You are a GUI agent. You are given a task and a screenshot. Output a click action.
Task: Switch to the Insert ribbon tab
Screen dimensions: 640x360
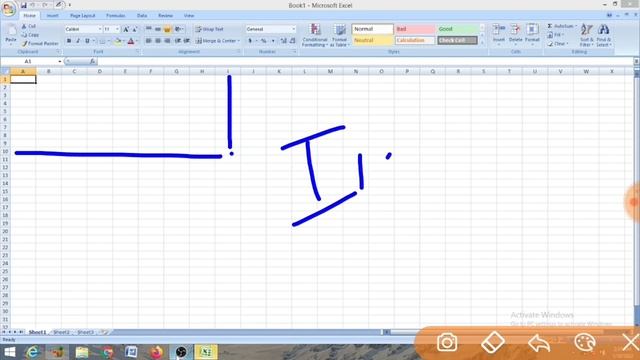[52, 16]
